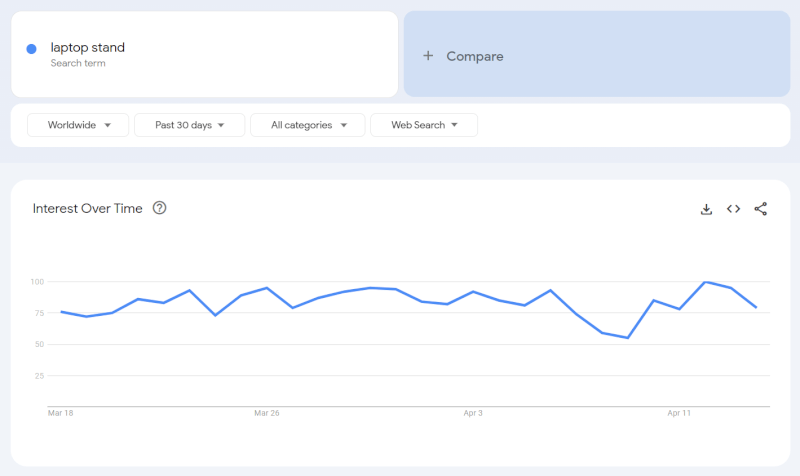
Task: Click the chart's highest peak near Apr 11
Action: 705,282
